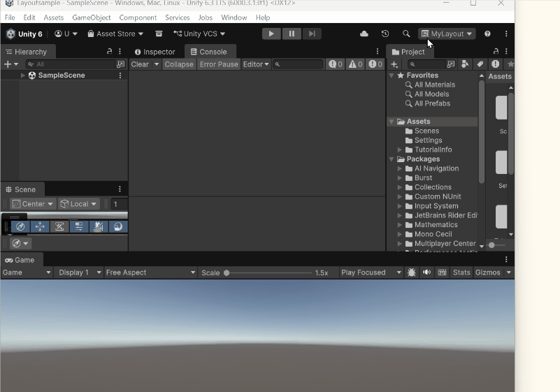This screenshot has width=560, height=392.
Task: Open the MyLayout layout dropdown
Action: [x=447, y=34]
